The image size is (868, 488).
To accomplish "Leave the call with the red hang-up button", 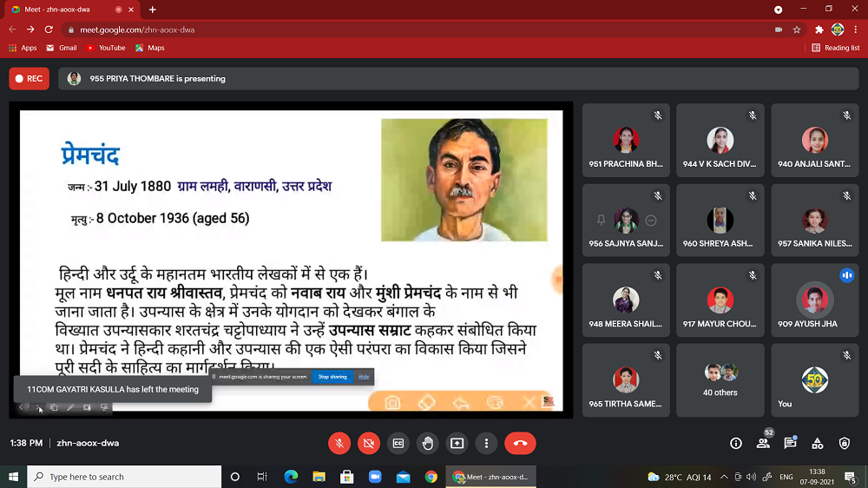I will coord(520,443).
